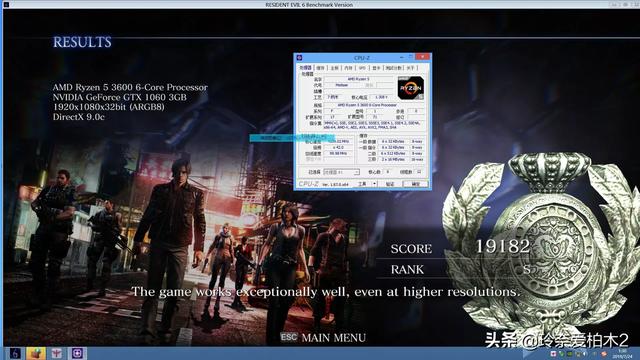Click the ESC key icon beside Main Menu
Viewport: 640px width, 360px height.
pos(289,337)
